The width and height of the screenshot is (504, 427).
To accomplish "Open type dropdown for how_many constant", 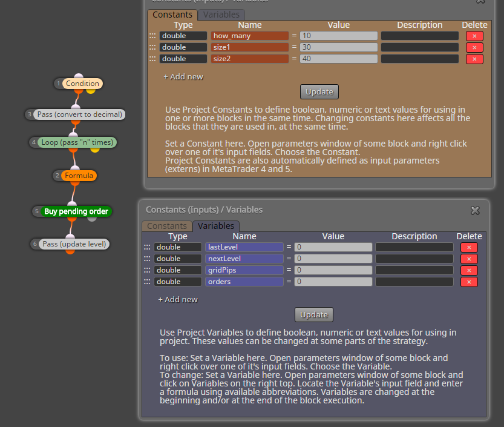I will [x=183, y=36].
